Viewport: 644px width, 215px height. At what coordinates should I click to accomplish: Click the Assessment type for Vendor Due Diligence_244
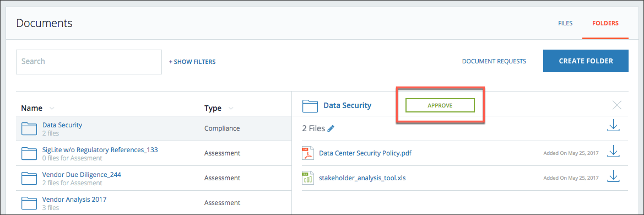pos(222,178)
